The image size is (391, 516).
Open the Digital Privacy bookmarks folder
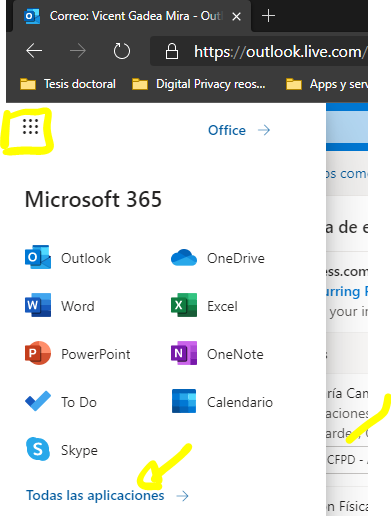point(199,84)
